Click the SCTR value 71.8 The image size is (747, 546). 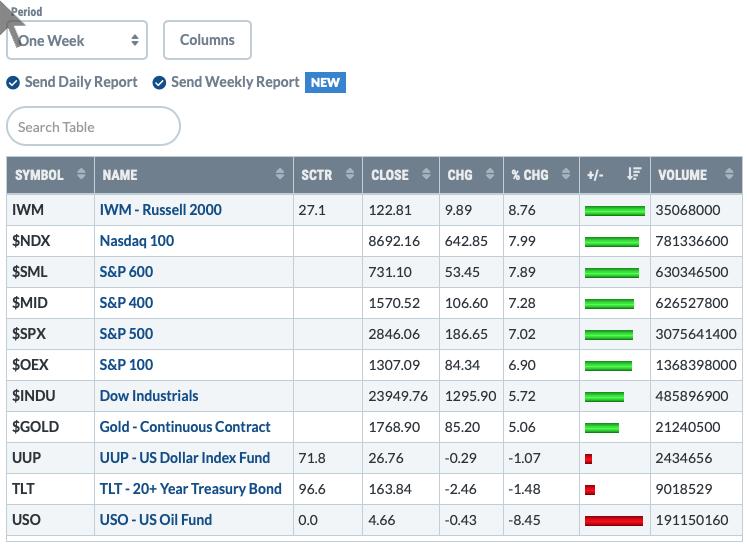coord(312,458)
